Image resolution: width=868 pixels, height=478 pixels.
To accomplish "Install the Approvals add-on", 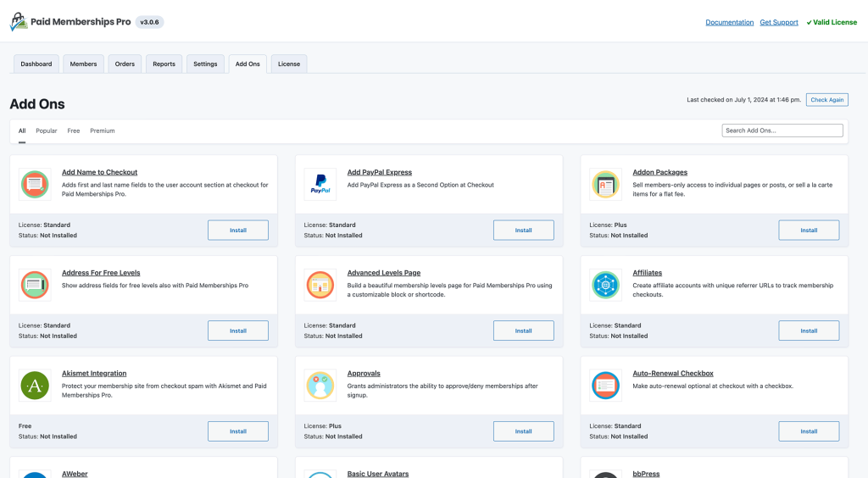I will coord(524,431).
